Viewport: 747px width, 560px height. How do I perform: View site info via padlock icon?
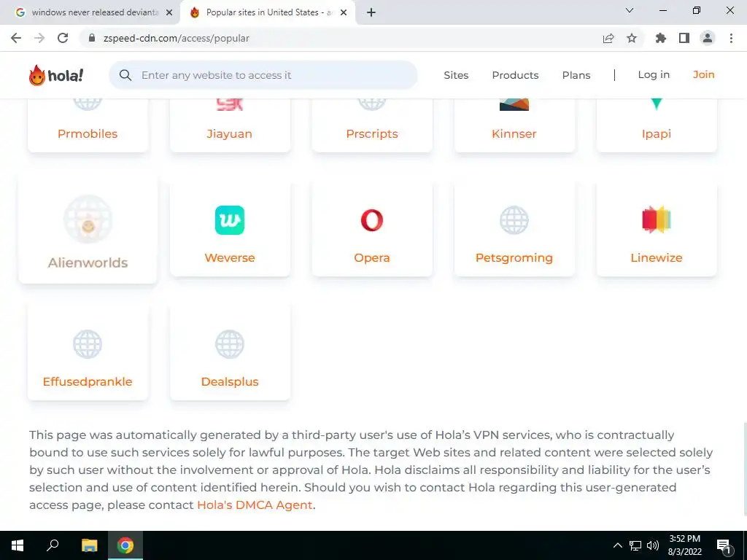(x=93, y=38)
